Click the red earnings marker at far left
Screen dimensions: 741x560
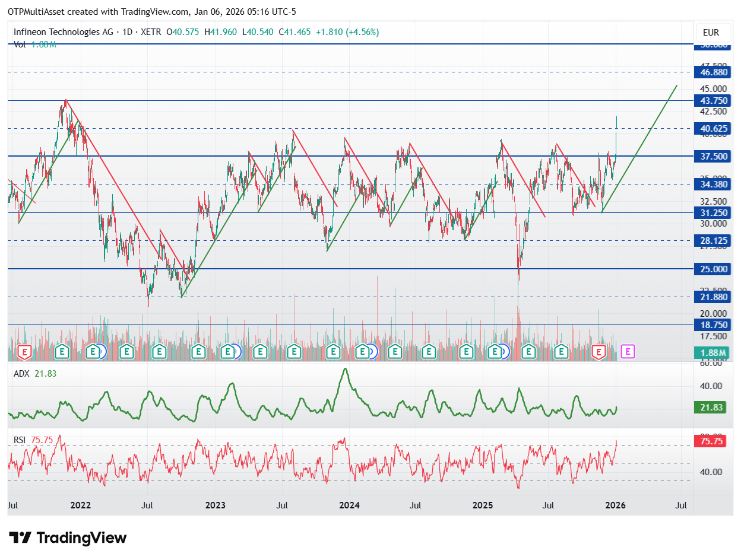click(25, 352)
